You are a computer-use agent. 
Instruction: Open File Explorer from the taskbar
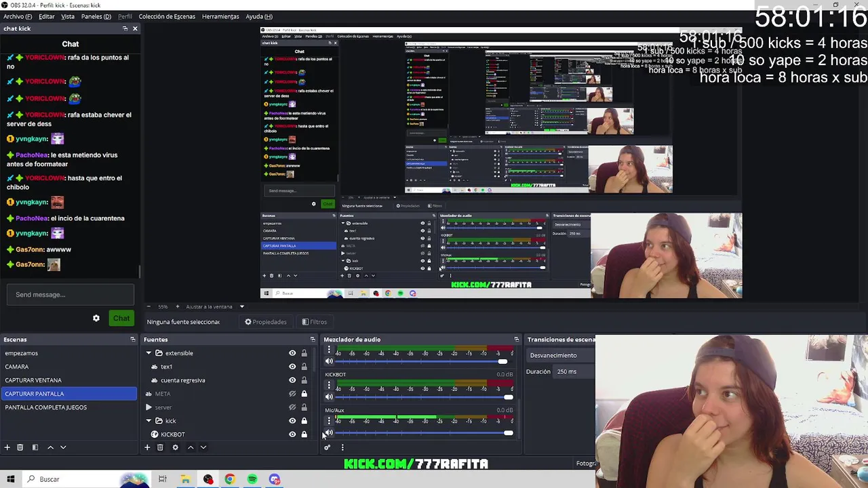click(x=184, y=479)
